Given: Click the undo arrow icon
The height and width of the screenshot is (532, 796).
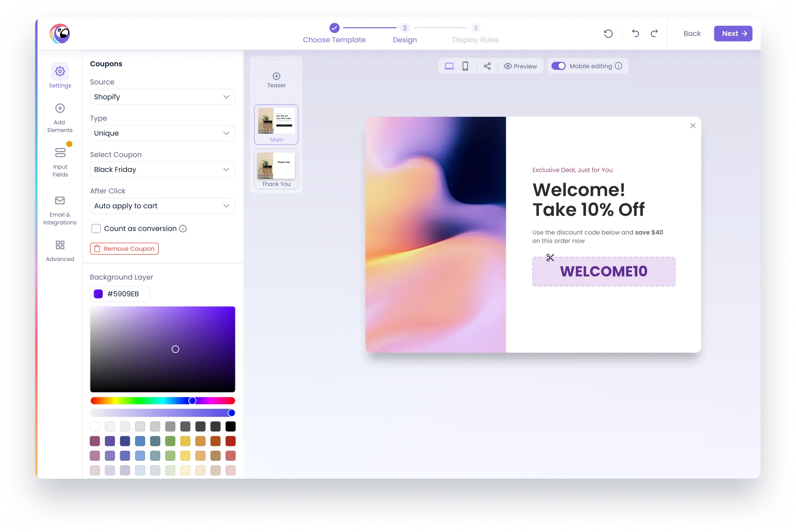Looking at the screenshot, I should tap(635, 34).
